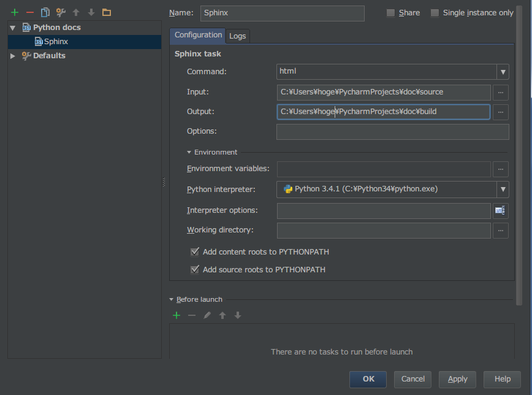Disable Add content roots to PYTHONPATH

coord(194,251)
